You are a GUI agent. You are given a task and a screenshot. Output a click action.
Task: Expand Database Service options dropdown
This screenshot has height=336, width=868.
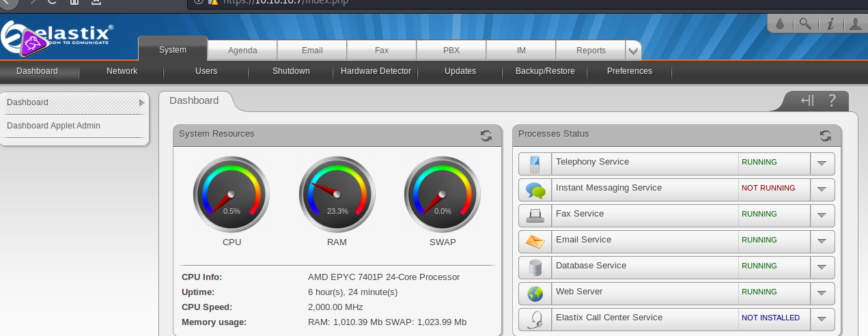[822, 268]
